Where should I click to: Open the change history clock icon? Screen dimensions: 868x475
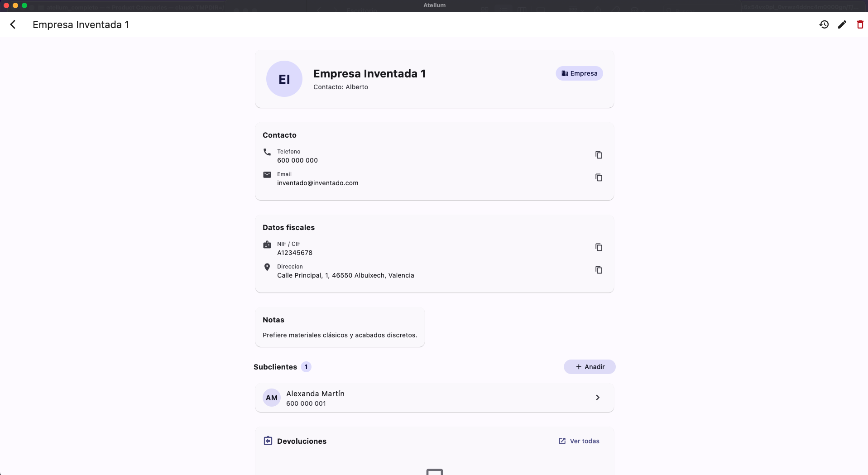[x=824, y=24]
